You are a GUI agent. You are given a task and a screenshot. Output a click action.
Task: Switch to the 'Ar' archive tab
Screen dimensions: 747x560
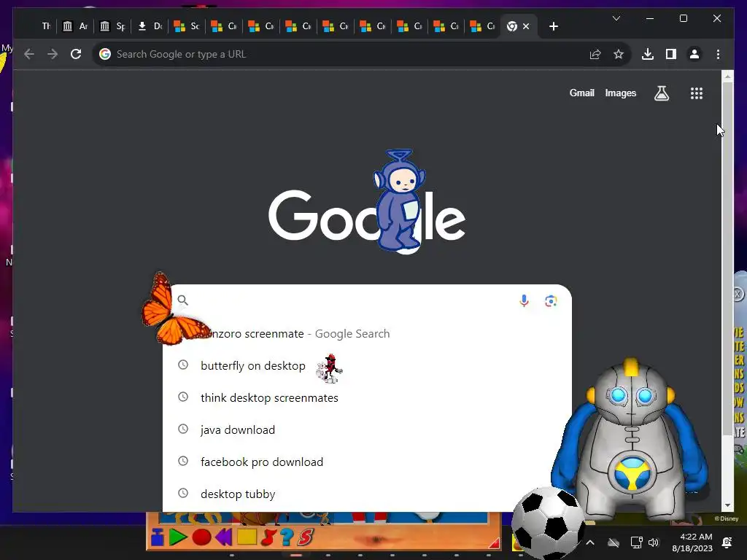[x=75, y=26]
